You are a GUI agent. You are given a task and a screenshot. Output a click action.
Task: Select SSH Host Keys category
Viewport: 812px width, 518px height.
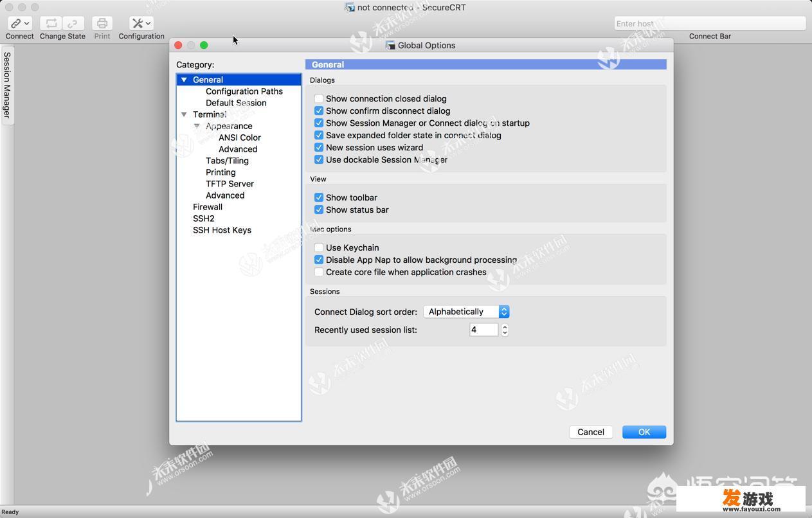[x=222, y=230]
